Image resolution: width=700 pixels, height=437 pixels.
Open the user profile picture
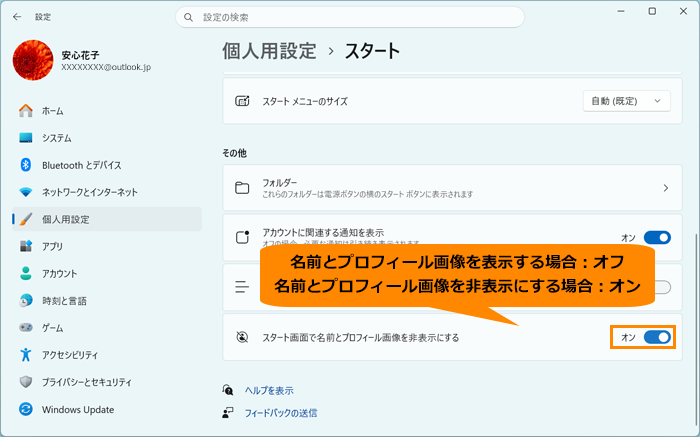(33, 60)
